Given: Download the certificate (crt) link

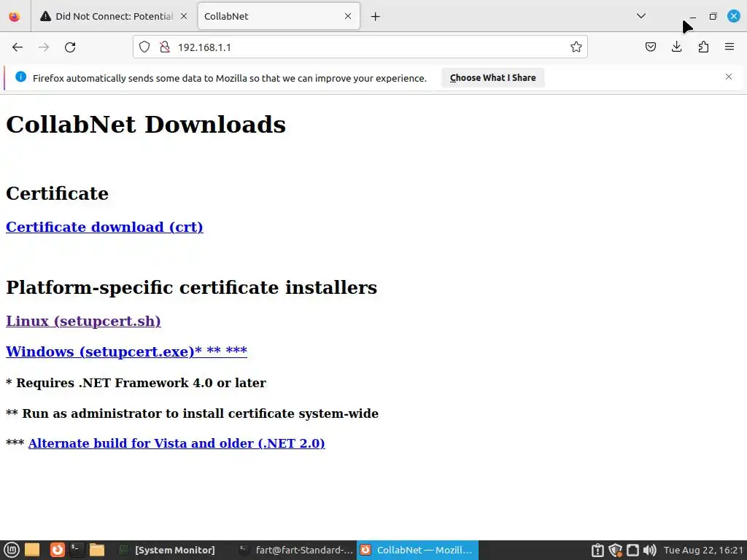Looking at the screenshot, I should pos(104,227).
